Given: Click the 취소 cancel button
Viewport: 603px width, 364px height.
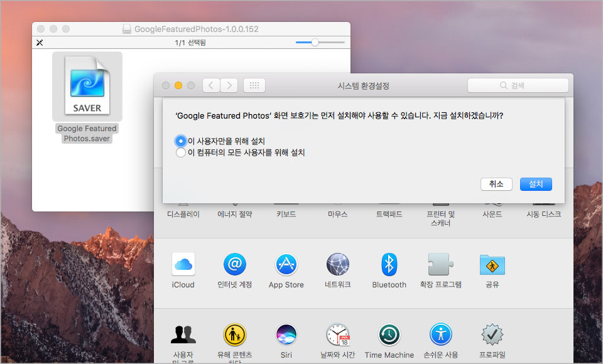Looking at the screenshot, I should tap(496, 184).
